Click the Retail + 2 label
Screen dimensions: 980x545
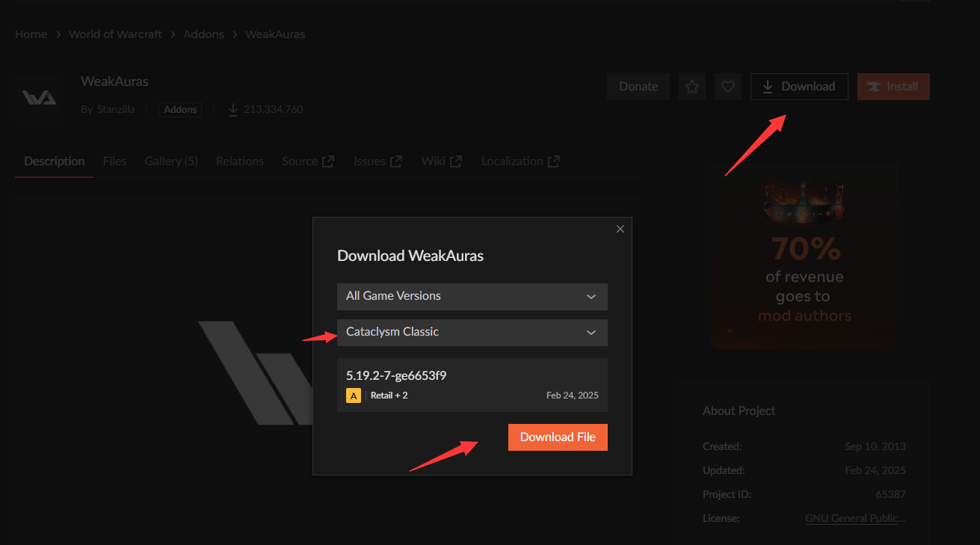tap(389, 395)
